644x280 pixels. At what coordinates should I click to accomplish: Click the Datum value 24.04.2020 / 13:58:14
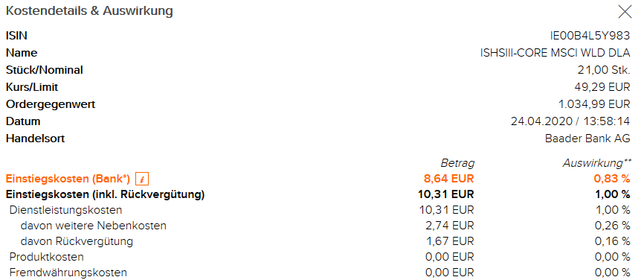(x=570, y=121)
